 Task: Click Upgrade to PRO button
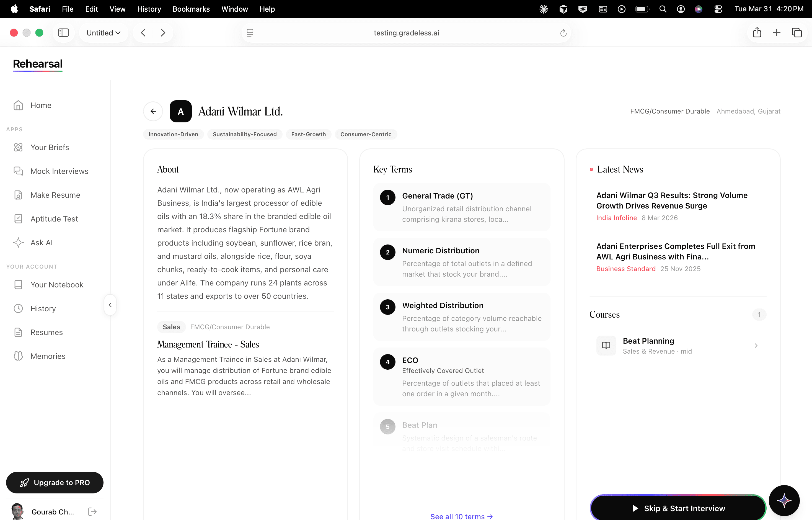(55, 483)
